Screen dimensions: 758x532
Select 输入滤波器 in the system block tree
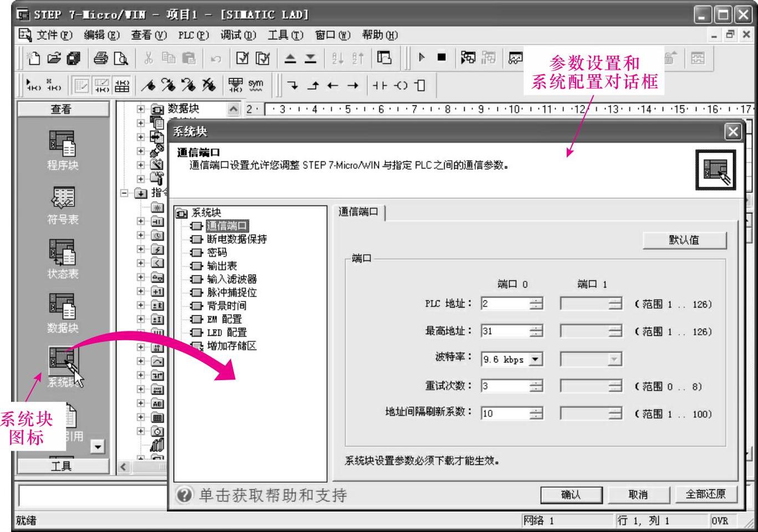[x=232, y=279]
